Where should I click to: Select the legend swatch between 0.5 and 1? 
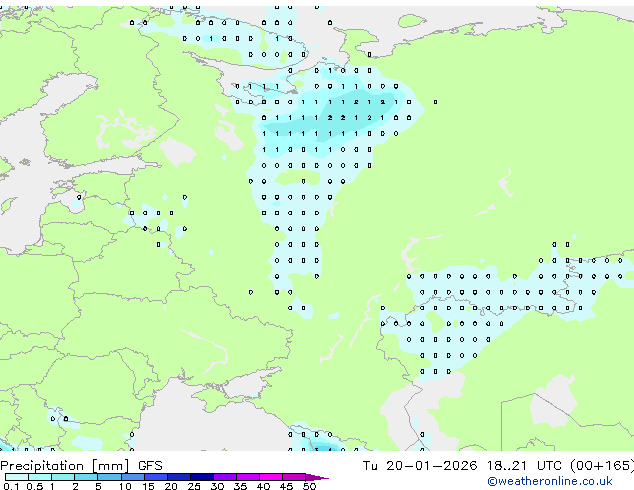pos(40,477)
